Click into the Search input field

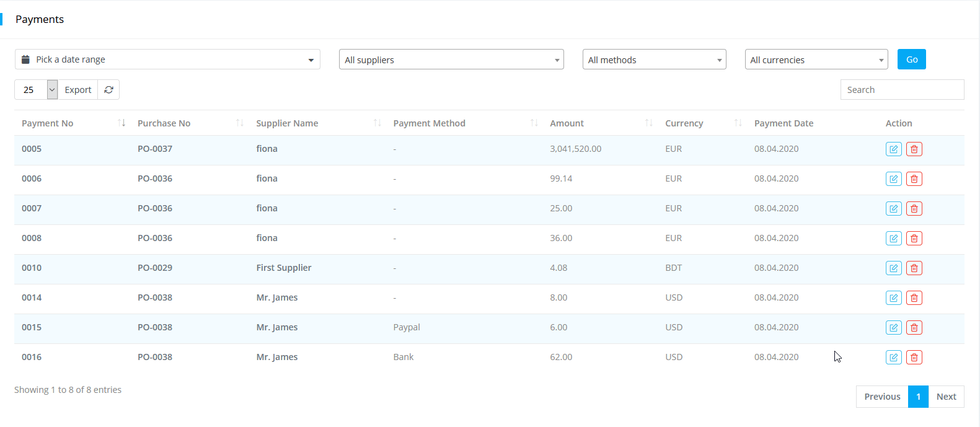[x=902, y=90]
